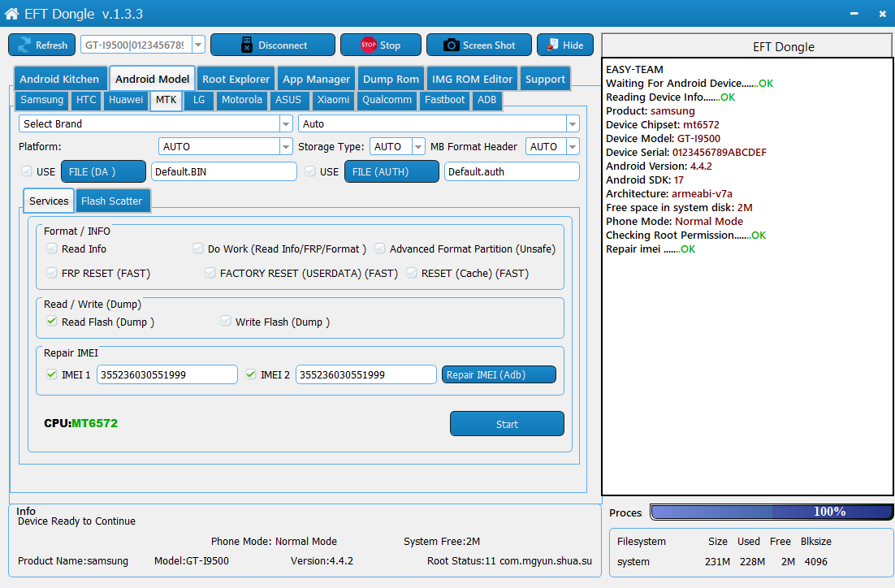Click the Default.BIN file field
The width and height of the screenshot is (895, 588).
[224, 171]
